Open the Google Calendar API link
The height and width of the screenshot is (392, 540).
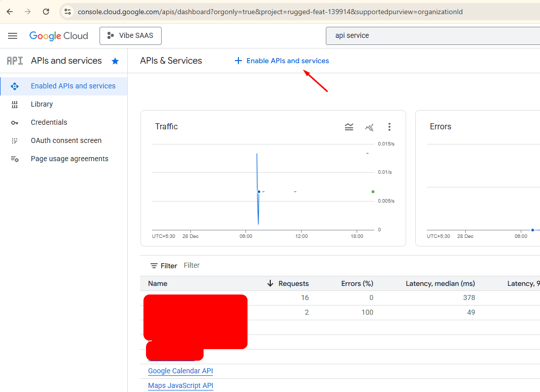point(180,371)
